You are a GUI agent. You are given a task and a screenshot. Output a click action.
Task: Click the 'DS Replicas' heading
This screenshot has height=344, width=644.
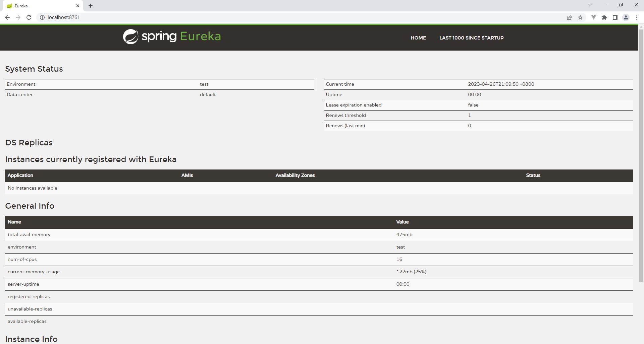(29, 143)
